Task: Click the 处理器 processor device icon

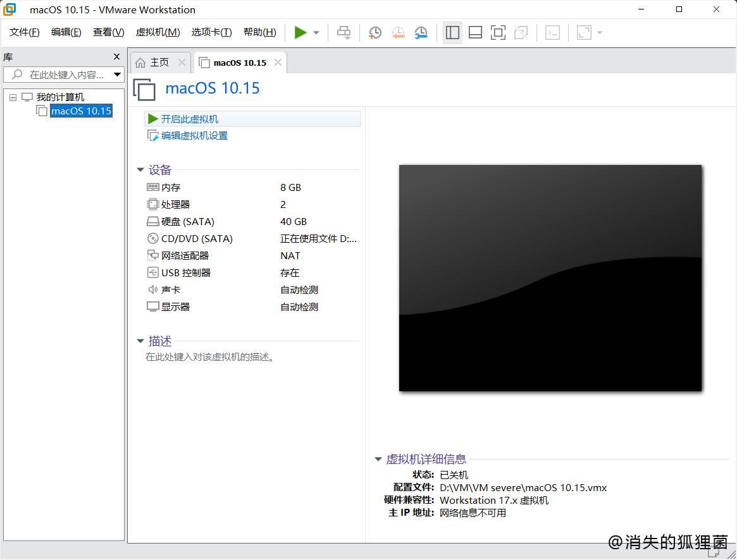Action: point(152,204)
